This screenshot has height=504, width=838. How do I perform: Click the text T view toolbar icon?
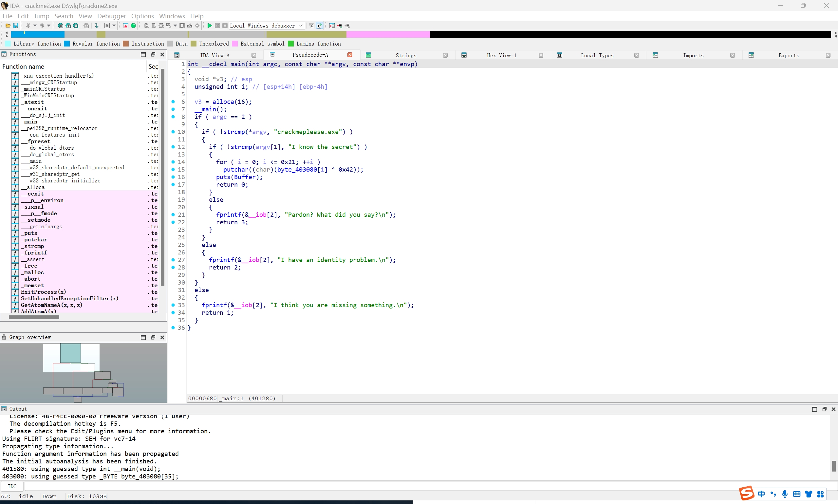pyautogui.click(x=68, y=26)
